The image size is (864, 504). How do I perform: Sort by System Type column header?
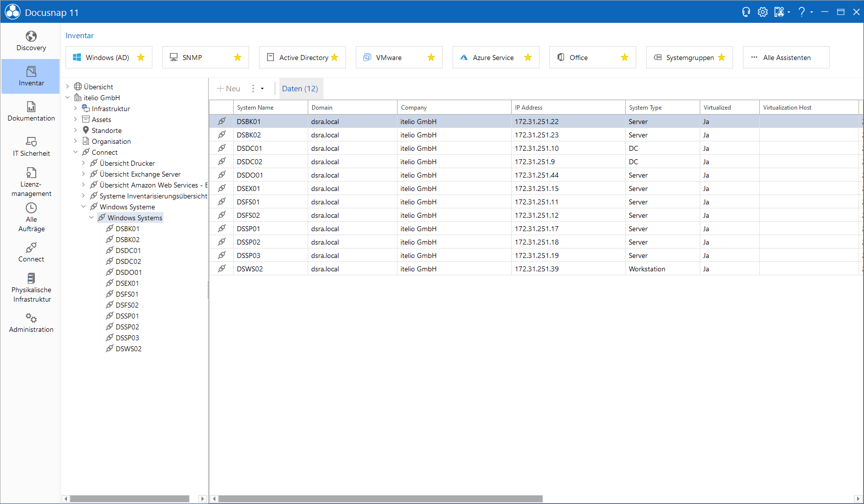tap(663, 108)
